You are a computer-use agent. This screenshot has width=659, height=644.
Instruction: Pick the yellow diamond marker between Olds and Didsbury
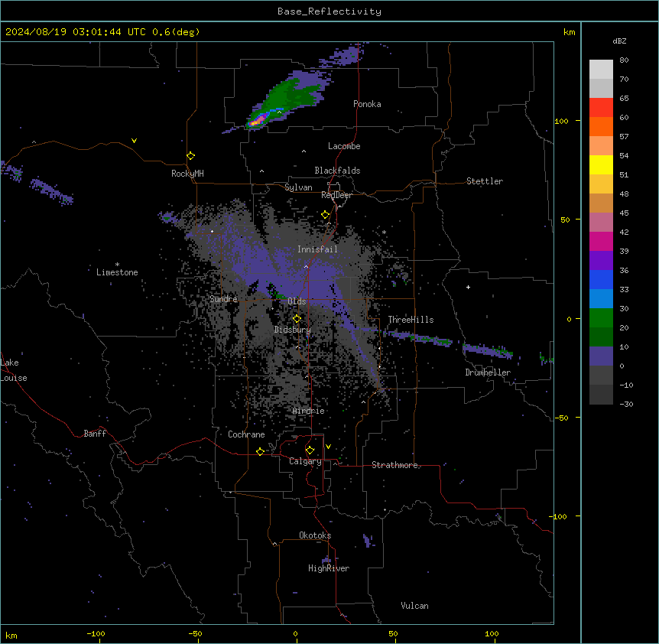297,319
